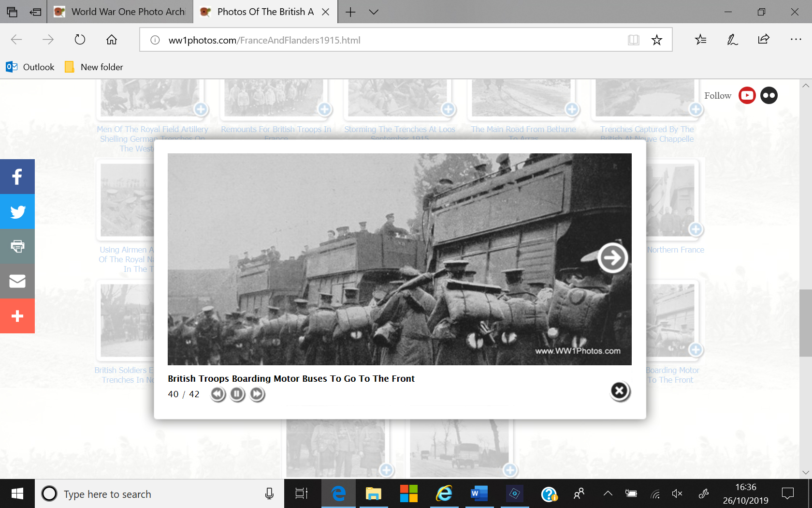Open Trenches Captured By The British link
812x508 pixels.
tap(647, 134)
